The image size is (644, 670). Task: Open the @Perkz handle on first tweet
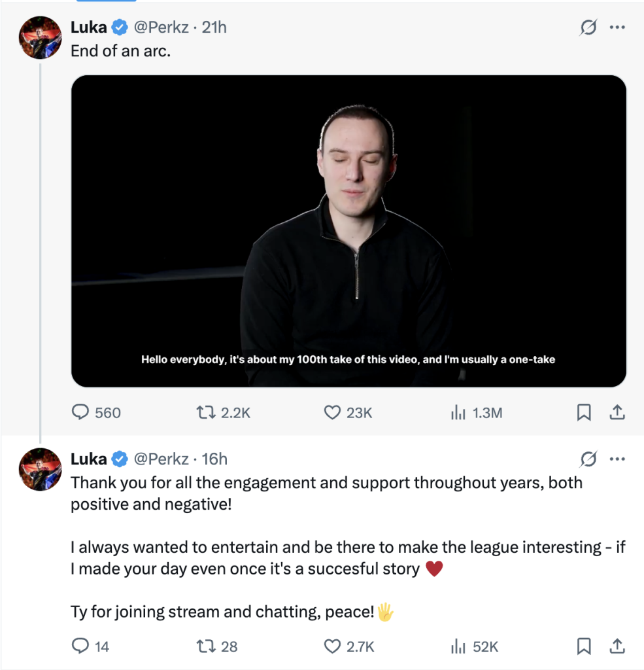[x=161, y=27]
